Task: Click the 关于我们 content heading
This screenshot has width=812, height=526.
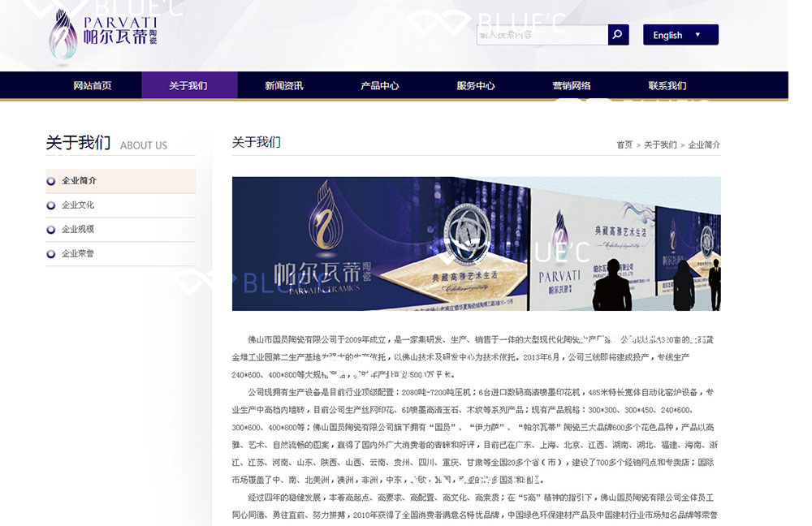Action: click(257, 142)
